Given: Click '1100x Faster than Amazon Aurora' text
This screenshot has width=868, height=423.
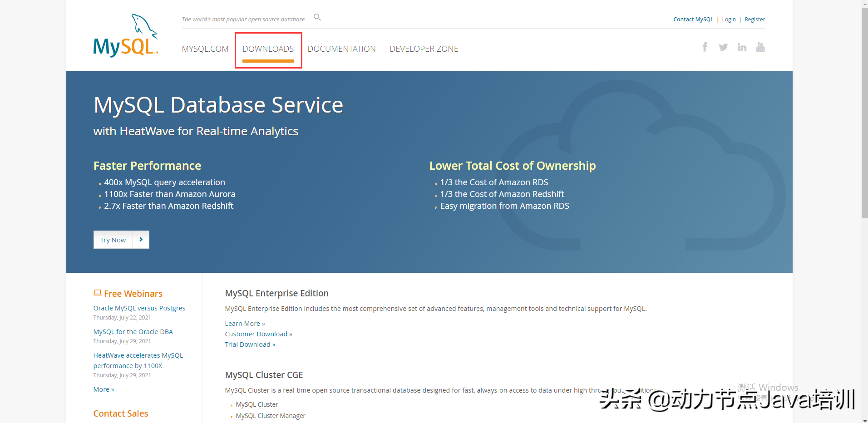Looking at the screenshot, I should [170, 194].
